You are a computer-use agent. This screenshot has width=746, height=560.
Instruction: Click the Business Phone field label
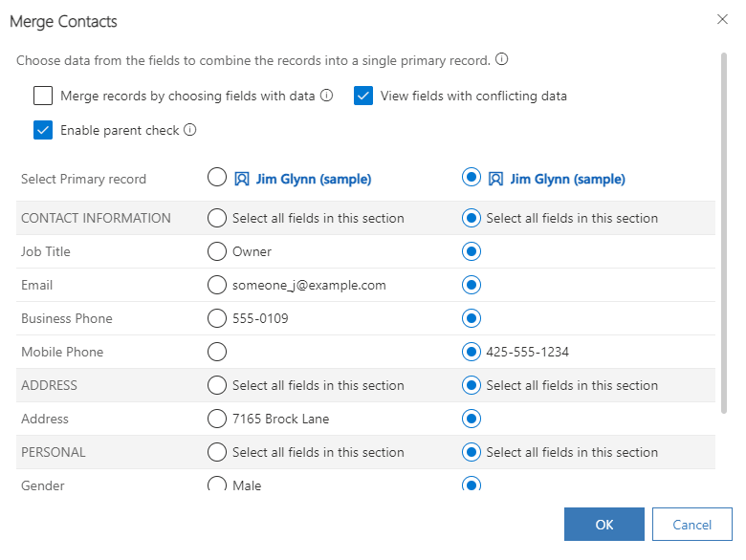(x=67, y=318)
